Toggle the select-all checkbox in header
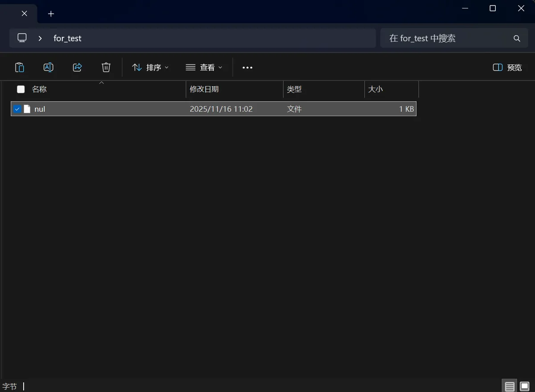Image resolution: width=535 pixels, height=392 pixels. point(21,89)
